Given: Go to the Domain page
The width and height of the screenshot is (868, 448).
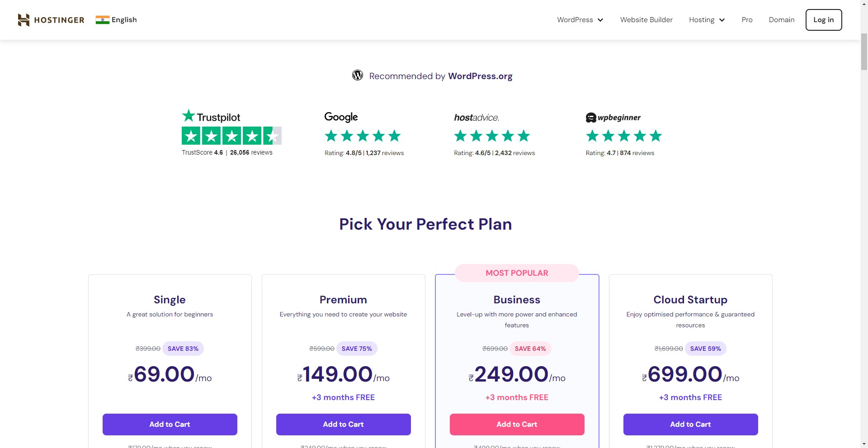Looking at the screenshot, I should click(x=781, y=20).
